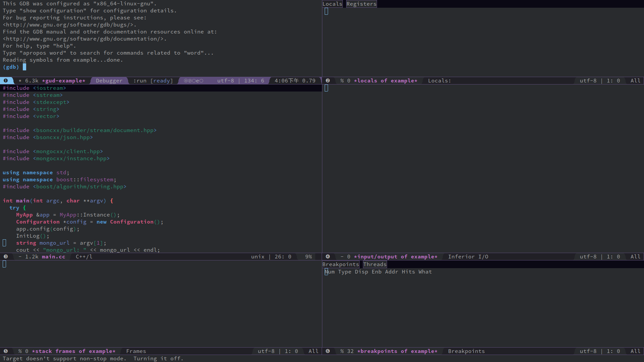Click the *stack frames of example* buffer name
Viewport: 644px width, 362px height.
point(74,351)
